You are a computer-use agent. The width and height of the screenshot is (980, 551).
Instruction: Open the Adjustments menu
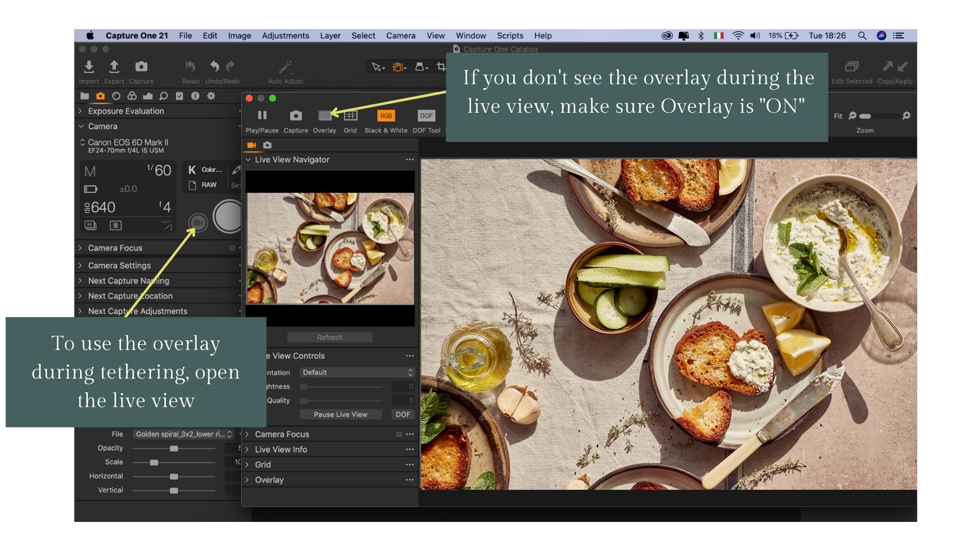285,36
